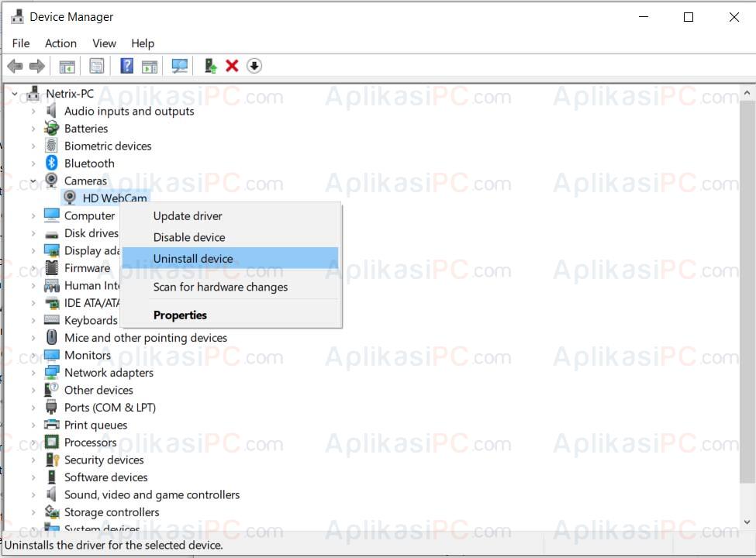Toggle the Show/Hide Console Tree toolbar icon
Screen dimensions: 756x558
click(x=67, y=67)
